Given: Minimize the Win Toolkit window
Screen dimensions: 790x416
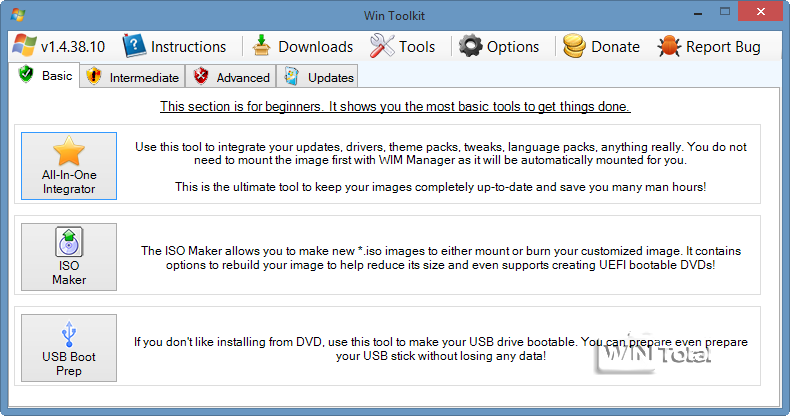Looking at the screenshot, I should [698, 13].
